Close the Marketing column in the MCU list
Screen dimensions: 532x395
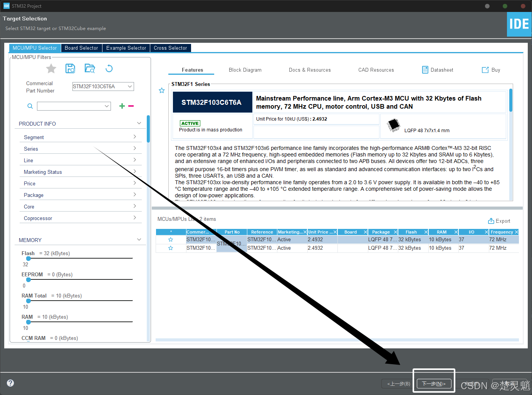(305, 232)
